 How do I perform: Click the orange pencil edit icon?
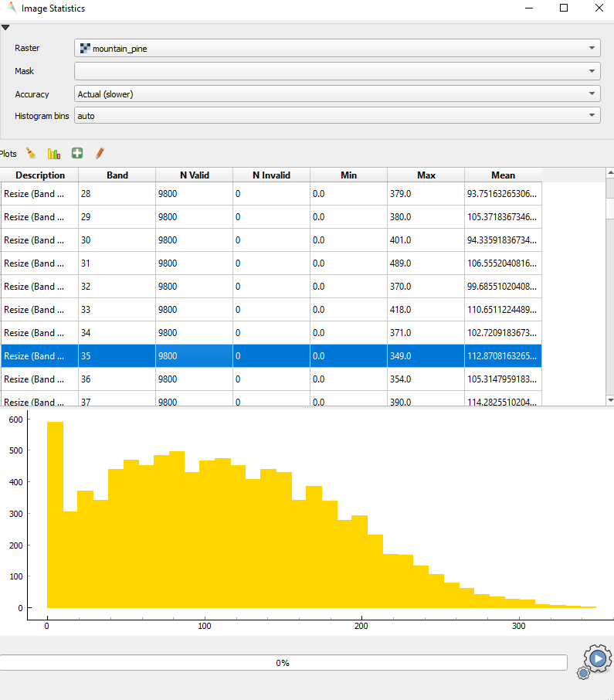coord(99,154)
